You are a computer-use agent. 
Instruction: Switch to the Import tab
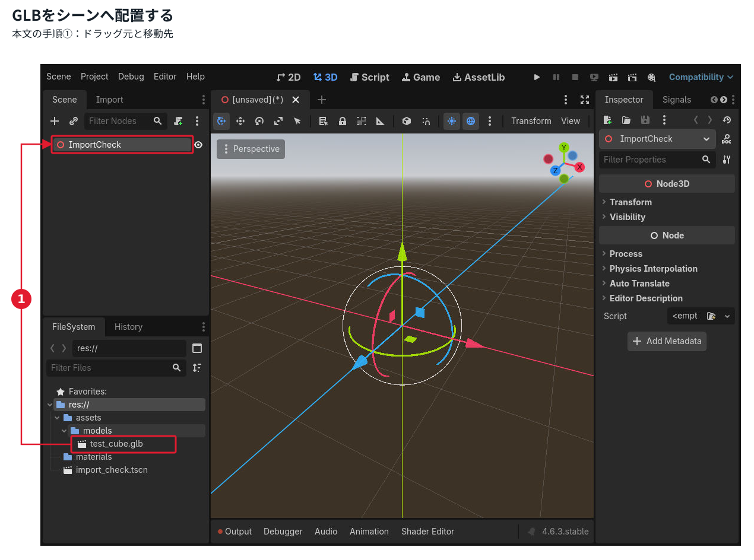(x=110, y=100)
